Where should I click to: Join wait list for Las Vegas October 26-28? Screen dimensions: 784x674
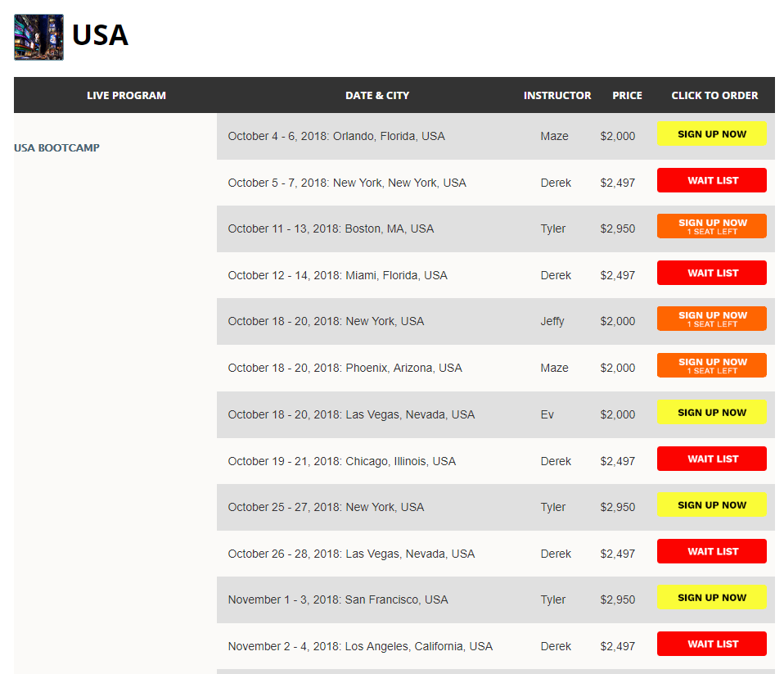pyautogui.click(x=711, y=551)
